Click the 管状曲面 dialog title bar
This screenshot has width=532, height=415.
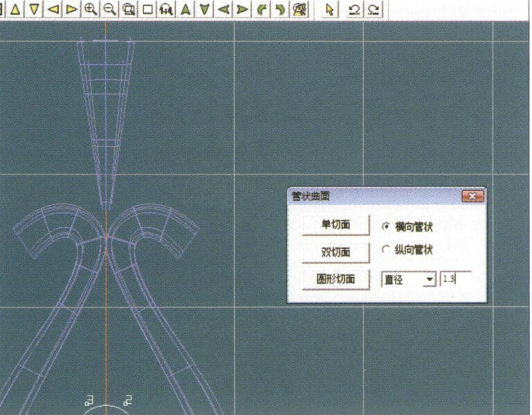point(387,196)
